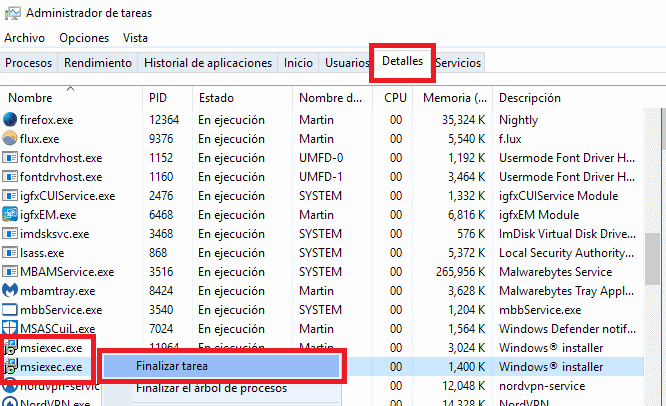This screenshot has width=666, height=406.
Task: Switch to the Historial de aplicaciones tab
Action: point(208,63)
